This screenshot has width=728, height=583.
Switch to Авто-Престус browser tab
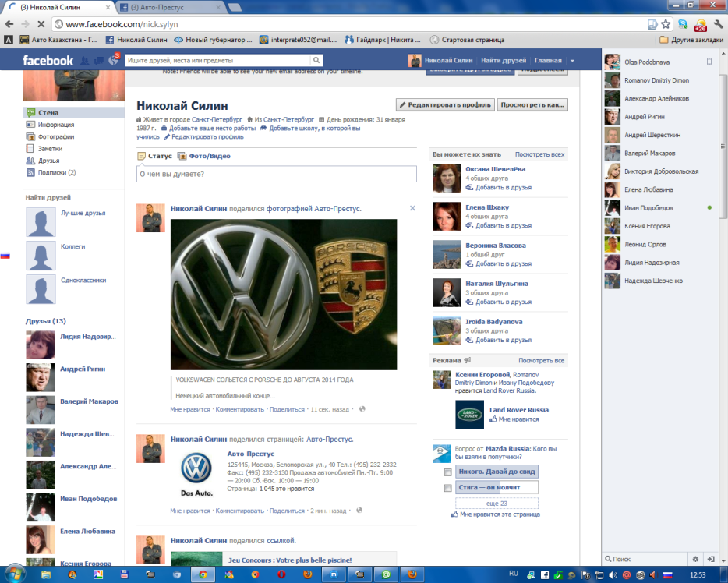[x=169, y=8]
